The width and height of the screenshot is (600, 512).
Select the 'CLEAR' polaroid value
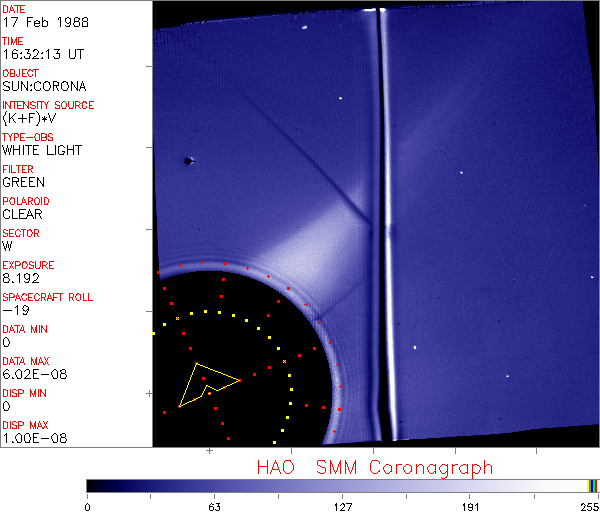(x=23, y=214)
